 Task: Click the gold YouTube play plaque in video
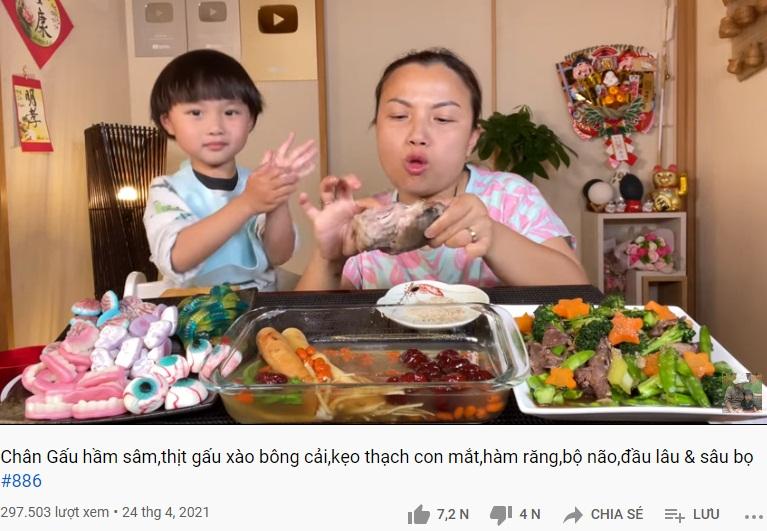pos(278,19)
